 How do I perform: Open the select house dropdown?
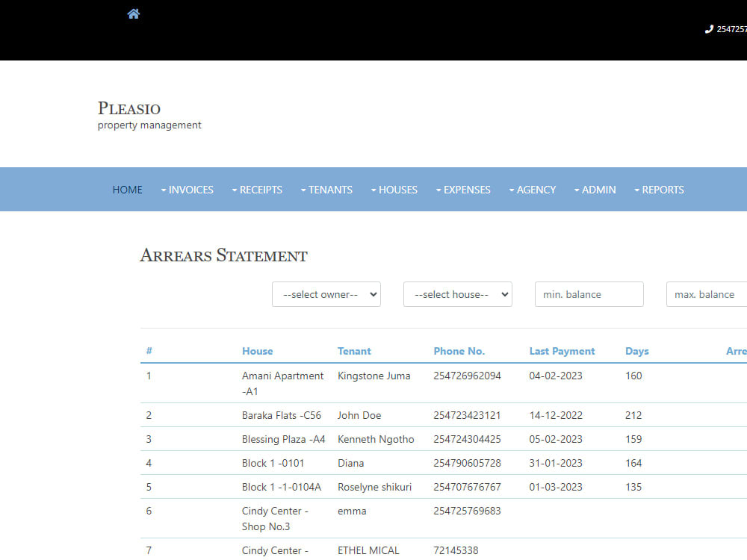pyautogui.click(x=457, y=294)
